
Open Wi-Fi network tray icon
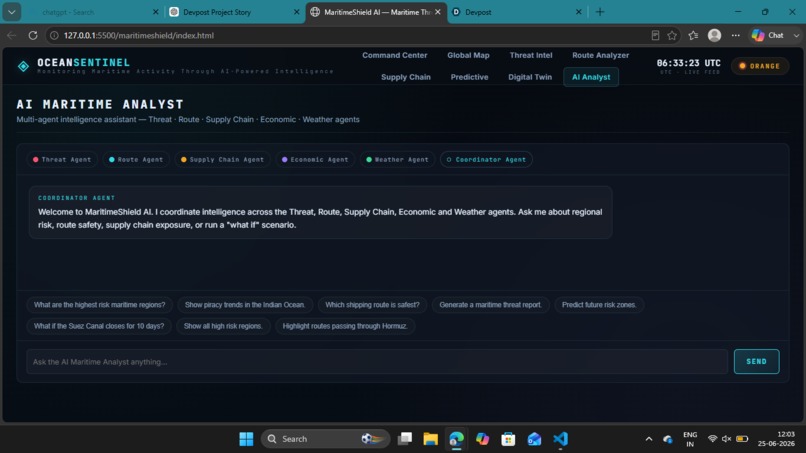point(712,439)
